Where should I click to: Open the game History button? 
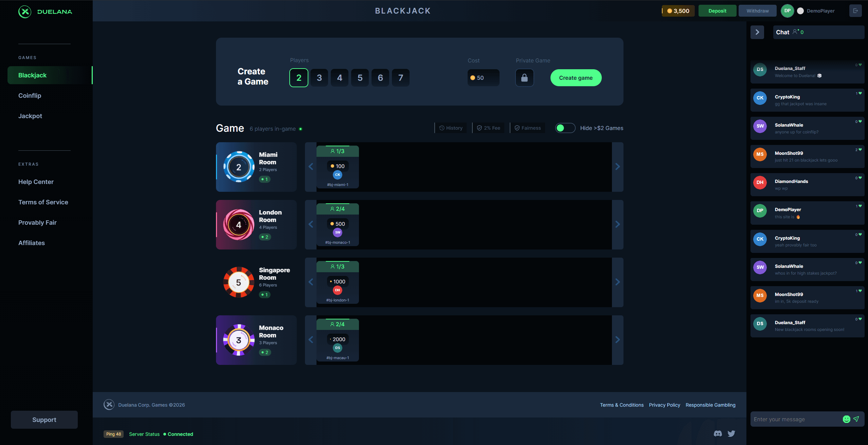click(451, 128)
